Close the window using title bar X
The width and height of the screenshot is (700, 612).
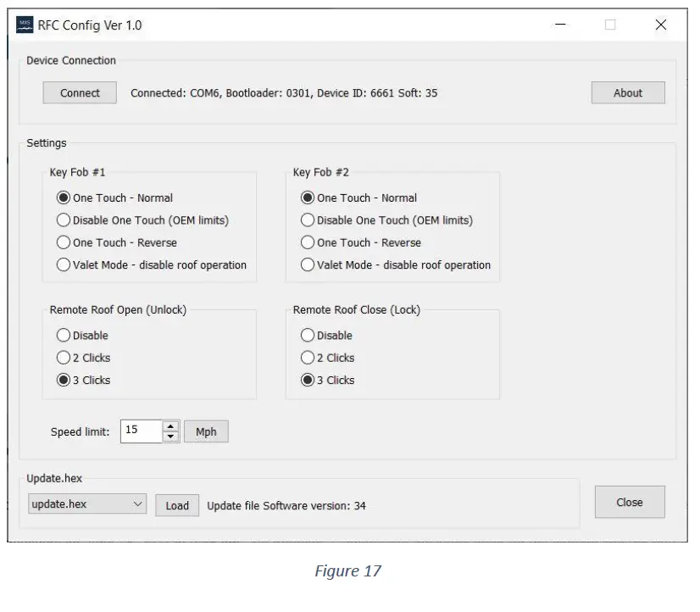[x=661, y=25]
